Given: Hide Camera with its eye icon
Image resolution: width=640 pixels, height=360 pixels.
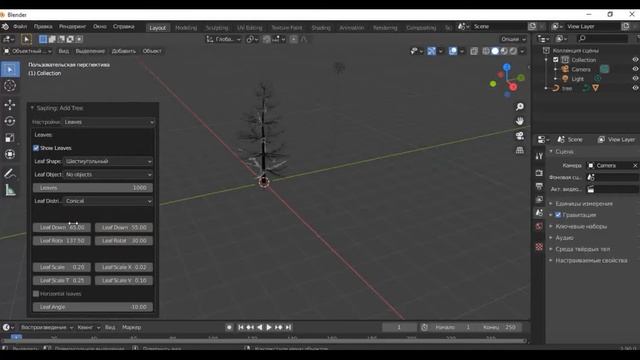Looking at the screenshot, I should click(635, 69).
